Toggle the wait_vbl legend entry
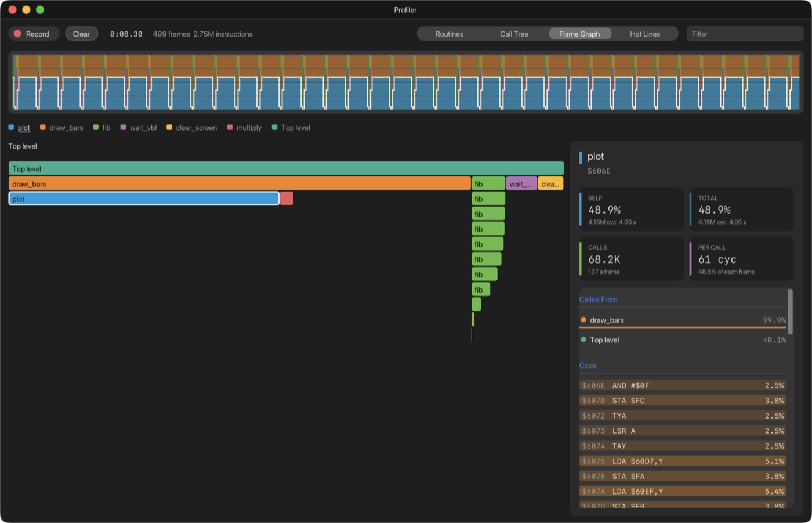 (138, 128)
